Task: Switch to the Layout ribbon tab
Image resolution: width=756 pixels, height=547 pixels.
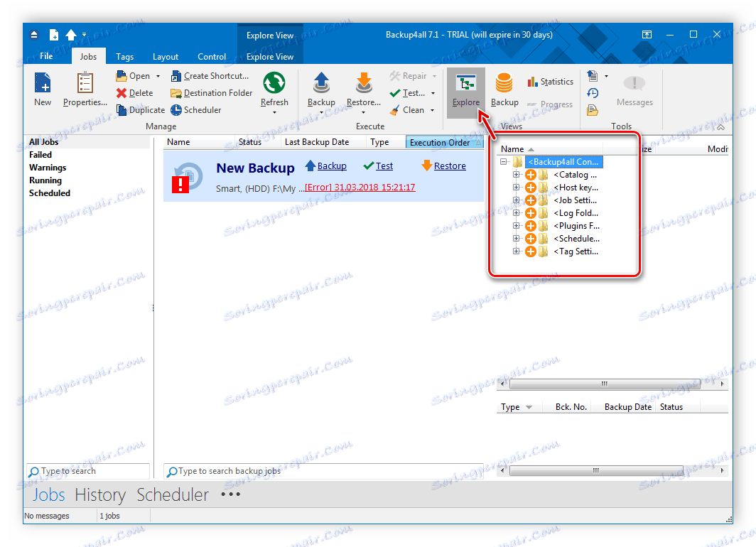Action: [166, 56]
